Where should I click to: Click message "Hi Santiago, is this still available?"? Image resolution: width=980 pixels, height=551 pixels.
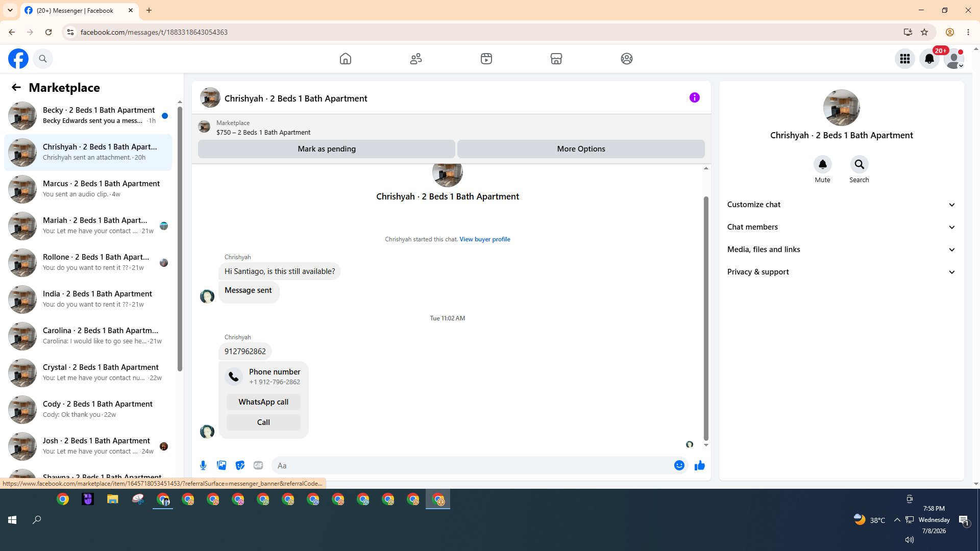click(280, 271)
